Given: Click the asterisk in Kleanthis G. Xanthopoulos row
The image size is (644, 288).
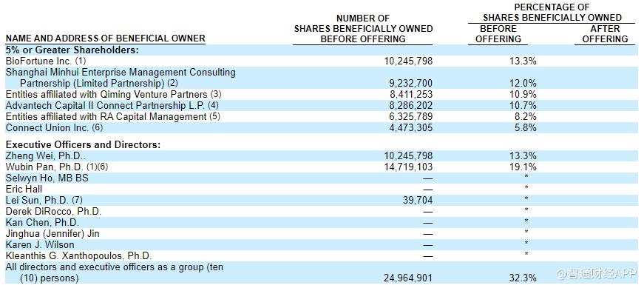Looking at the screenshot, I should [526, 255].
